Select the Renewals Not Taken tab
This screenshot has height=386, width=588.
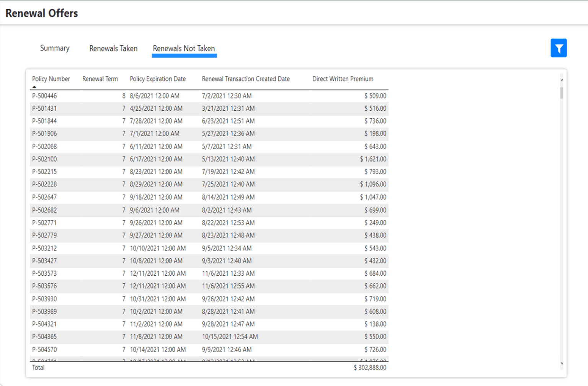tap(184, 49)
